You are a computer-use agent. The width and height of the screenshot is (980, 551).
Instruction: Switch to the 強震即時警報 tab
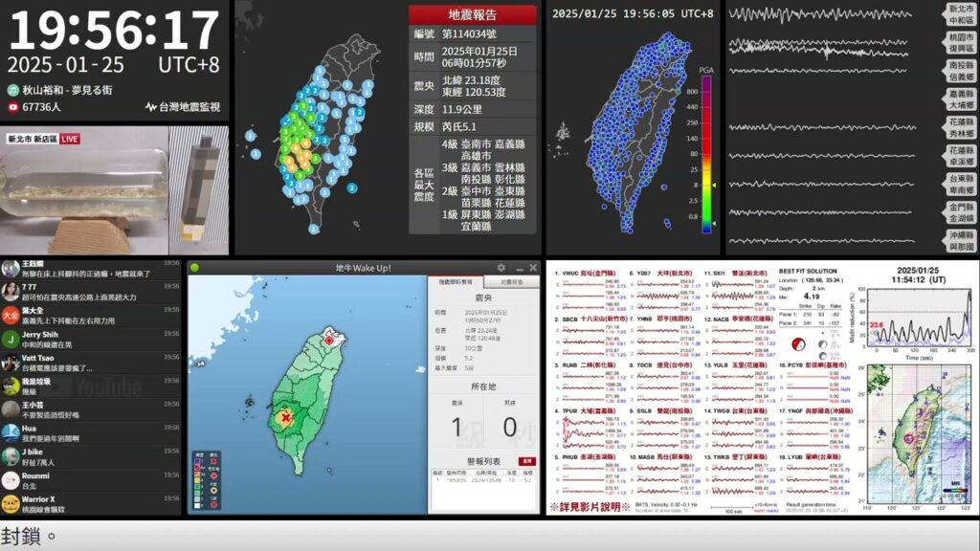tap(457, 281)
